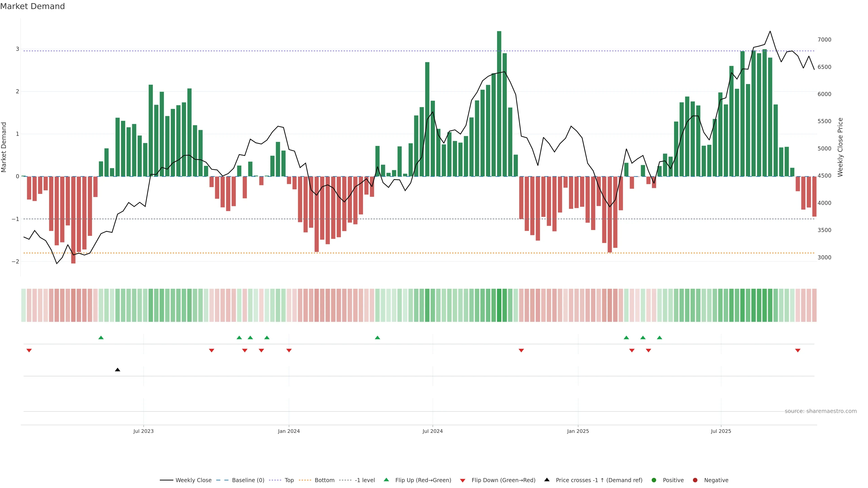The image size is (868, 488).
Task: Click the red Negative legend dot
Action: pos(695,480)
